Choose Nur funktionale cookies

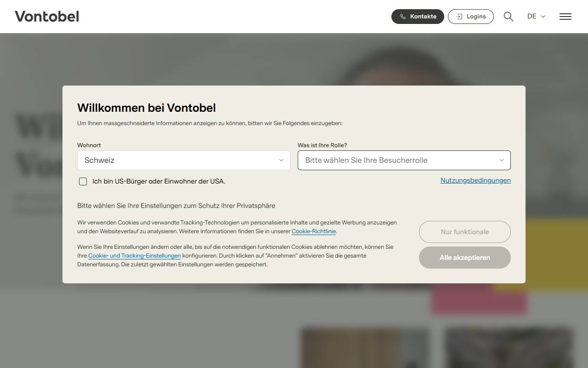(465, 232)
